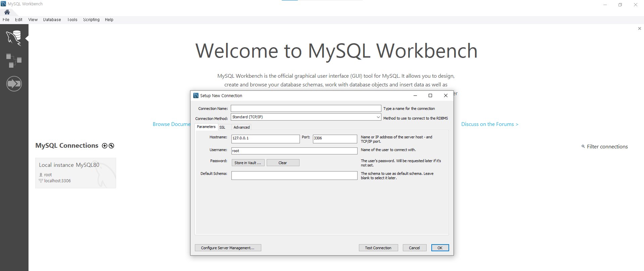644x271 pixels.
Task: Open the home screen tab icon
Action: [7, 12]
